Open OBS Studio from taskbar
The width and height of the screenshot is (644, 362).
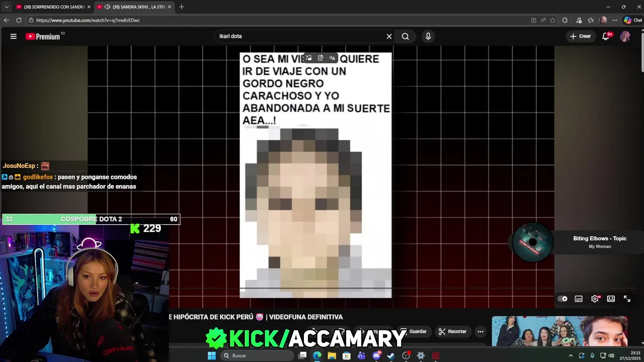click(x=406, y=355)
